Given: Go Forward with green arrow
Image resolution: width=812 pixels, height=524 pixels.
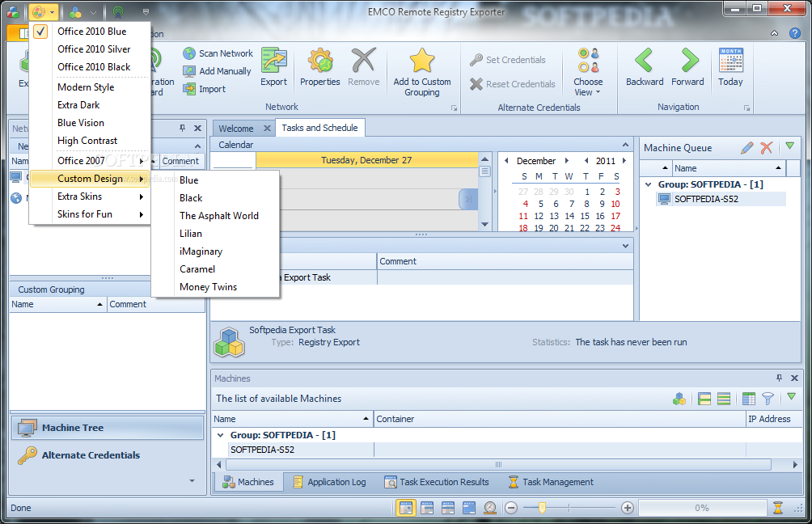Looking at the screenshot, I should [x=689, y=60].
